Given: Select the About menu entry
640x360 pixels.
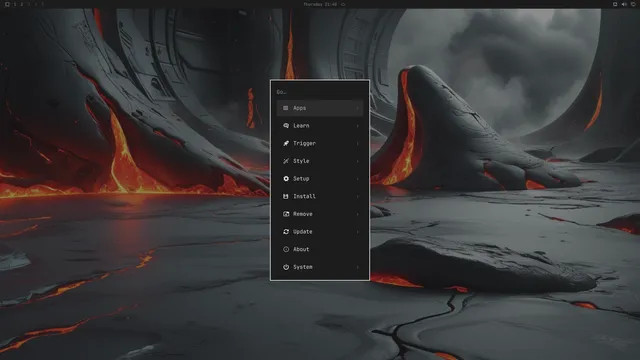Looking at the screenshot, I should (320, 249).
